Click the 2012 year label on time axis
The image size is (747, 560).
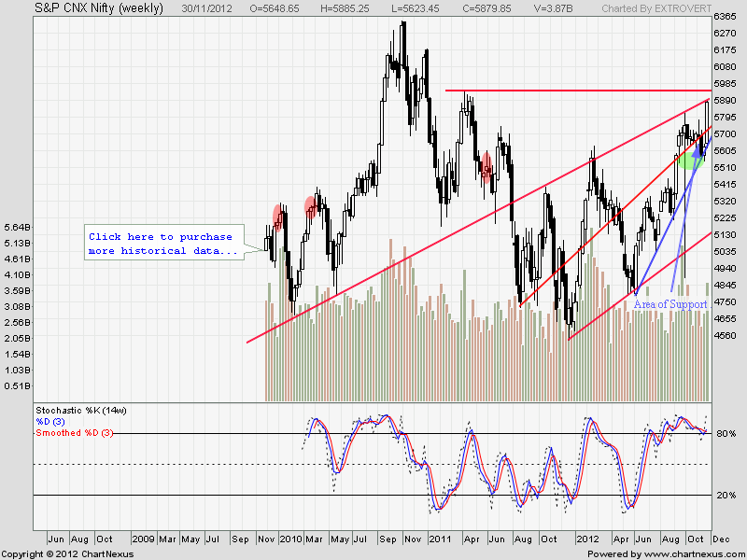point(587,539)
